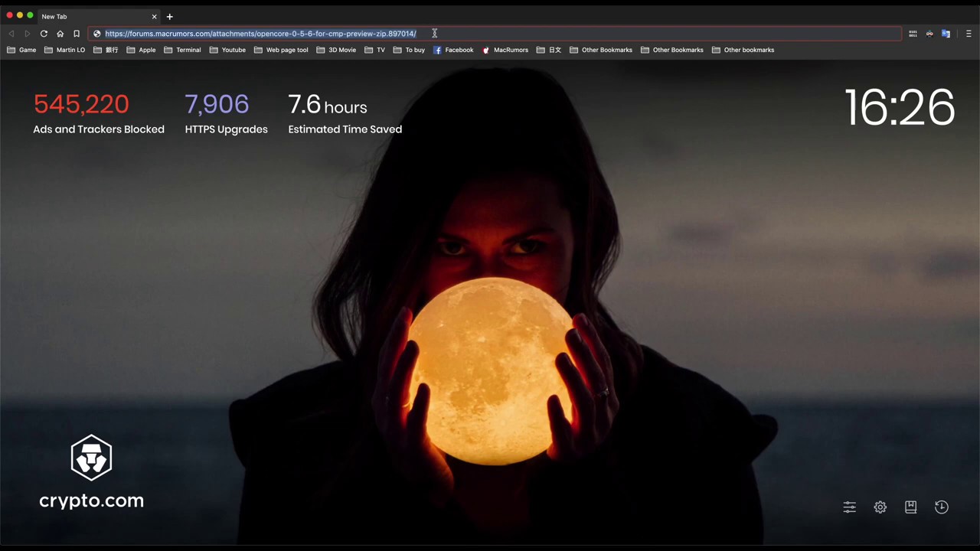Click the crypto.com text link

[x=91, y=500]
